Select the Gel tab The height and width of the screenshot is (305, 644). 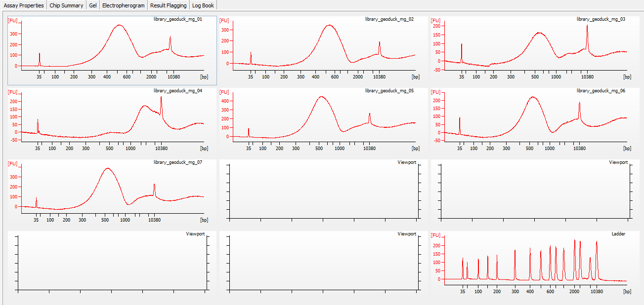click(x=92, y=5)
